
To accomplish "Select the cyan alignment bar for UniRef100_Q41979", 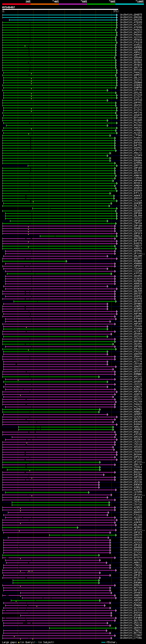I will pyautogui.click(x=63, y=20).
